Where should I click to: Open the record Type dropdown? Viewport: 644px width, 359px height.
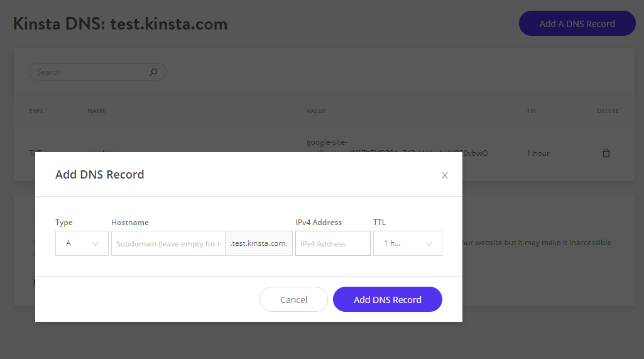[82, 243]
